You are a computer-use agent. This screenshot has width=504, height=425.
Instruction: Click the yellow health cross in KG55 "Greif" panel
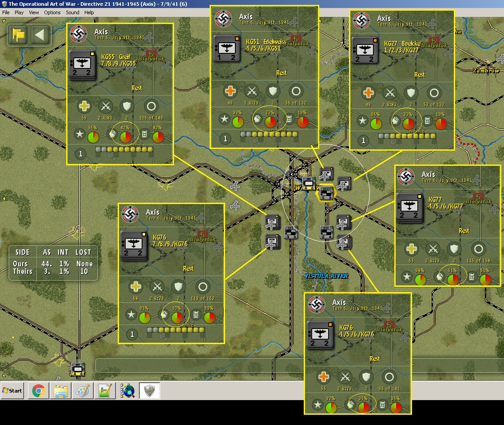[84, 106]
